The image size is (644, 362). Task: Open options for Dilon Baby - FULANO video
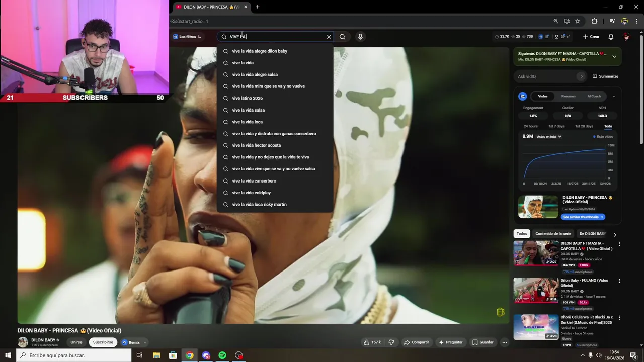[x=619, y=281]
